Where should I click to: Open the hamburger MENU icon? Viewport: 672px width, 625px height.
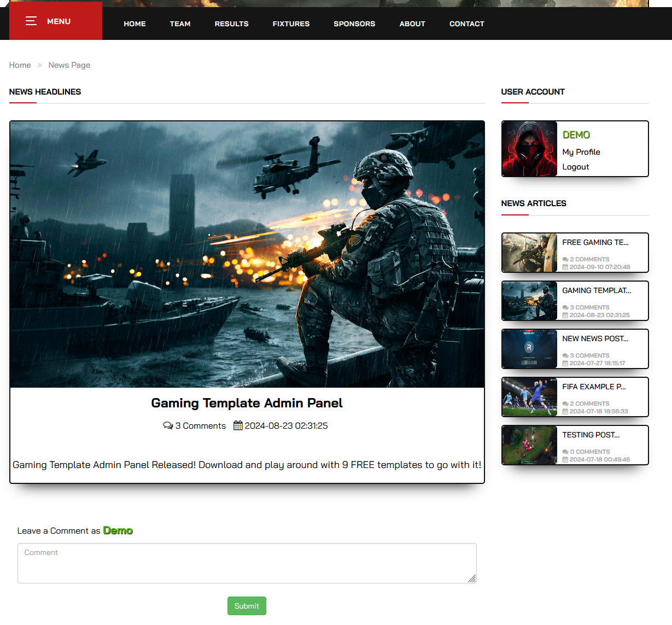tap(31, 21)
